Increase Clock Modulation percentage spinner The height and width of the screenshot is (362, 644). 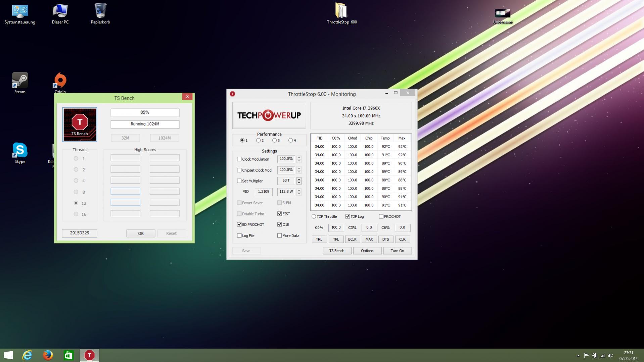pos(299,157)
